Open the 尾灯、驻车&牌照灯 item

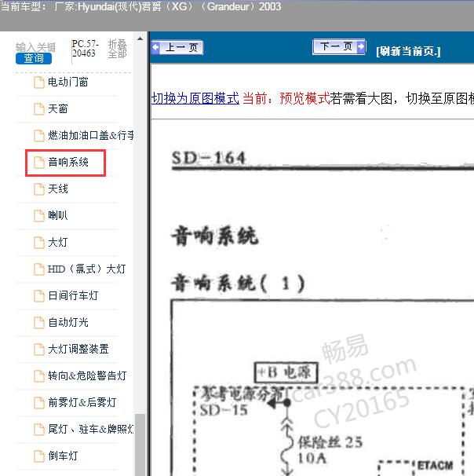pyautogui.click(x=91, y=429)
